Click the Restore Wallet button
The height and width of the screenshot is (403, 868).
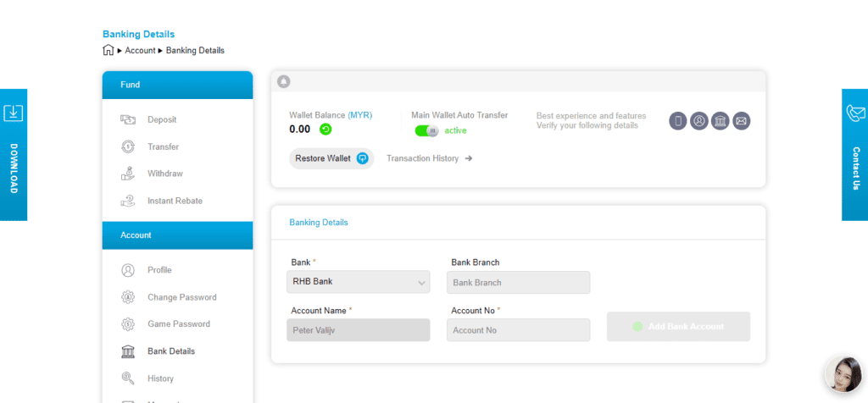(331, 158)
